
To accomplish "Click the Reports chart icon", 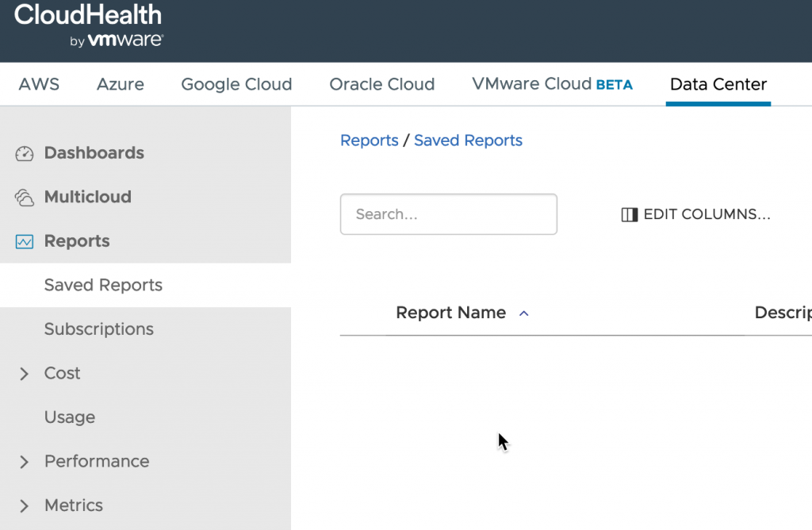I will pos(24,241).
